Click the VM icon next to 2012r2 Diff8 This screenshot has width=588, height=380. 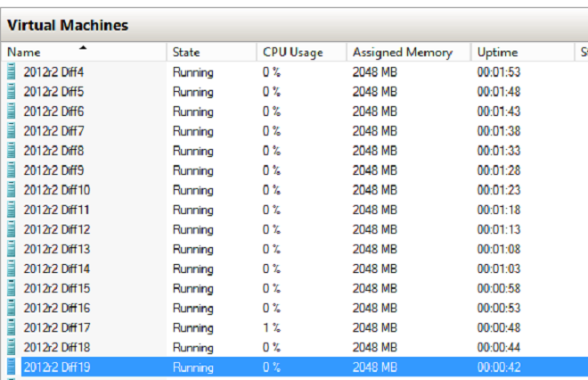click(x=12, y=150)
